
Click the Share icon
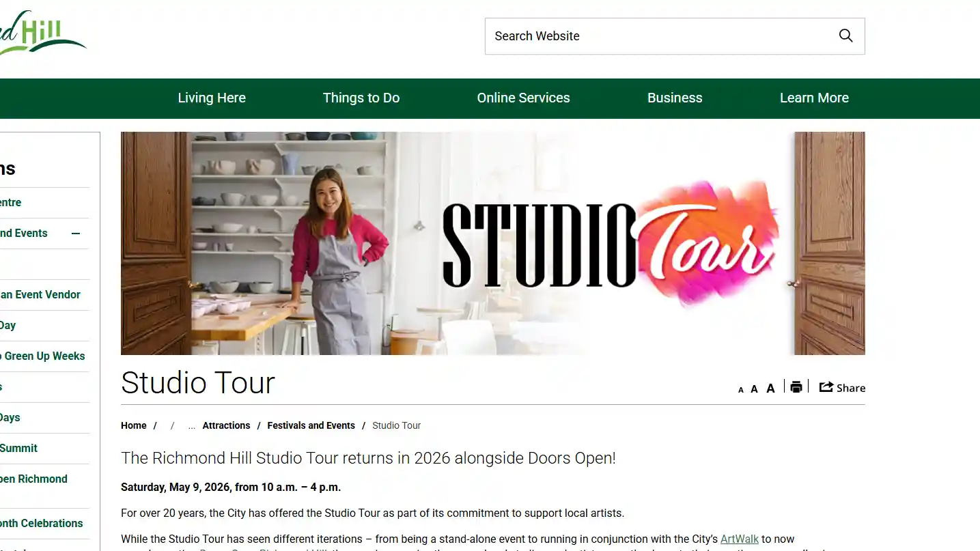[842, 387]
